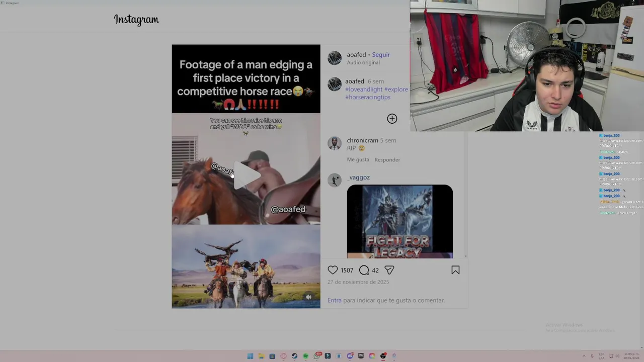The width and height of the screenshot is (644, 362).
Task: Click the first benjx_200 chat message
Action: pyautogui.click(x=621, y=141)
